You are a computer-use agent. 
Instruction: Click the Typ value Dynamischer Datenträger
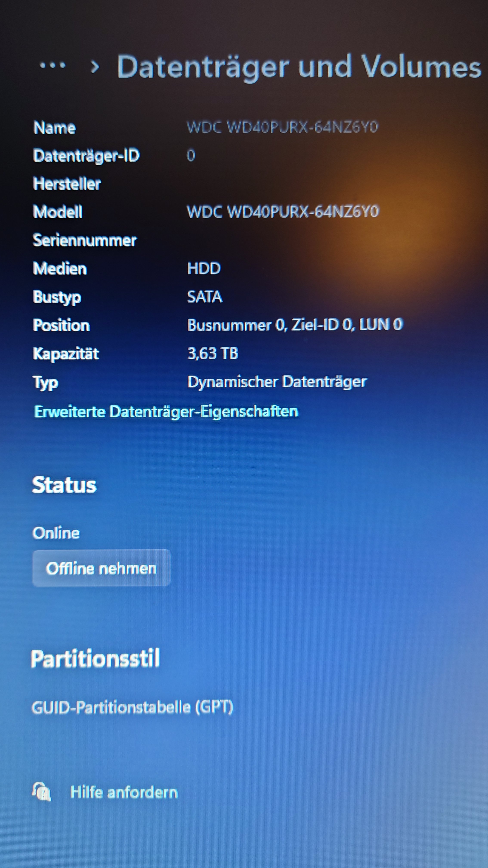[x=277, y=382]
